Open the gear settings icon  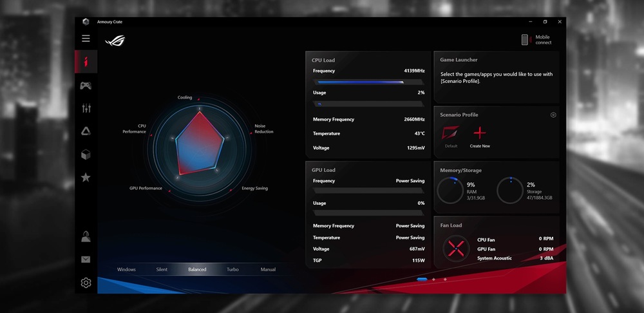[x=86, y=283]
